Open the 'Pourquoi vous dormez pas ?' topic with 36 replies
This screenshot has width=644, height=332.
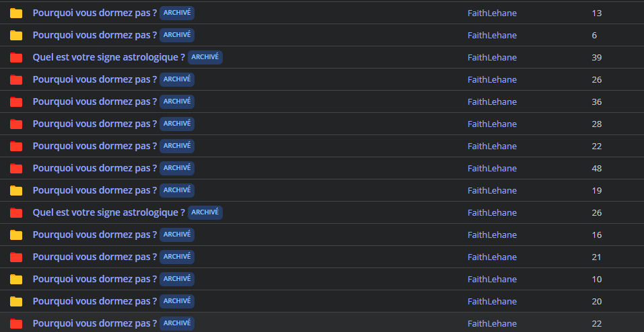tap(95, 101)
